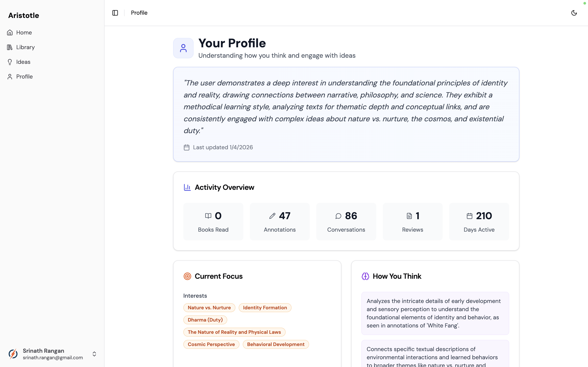
Task: Open Home in the sidebar
Action: [x=24, y=33]
